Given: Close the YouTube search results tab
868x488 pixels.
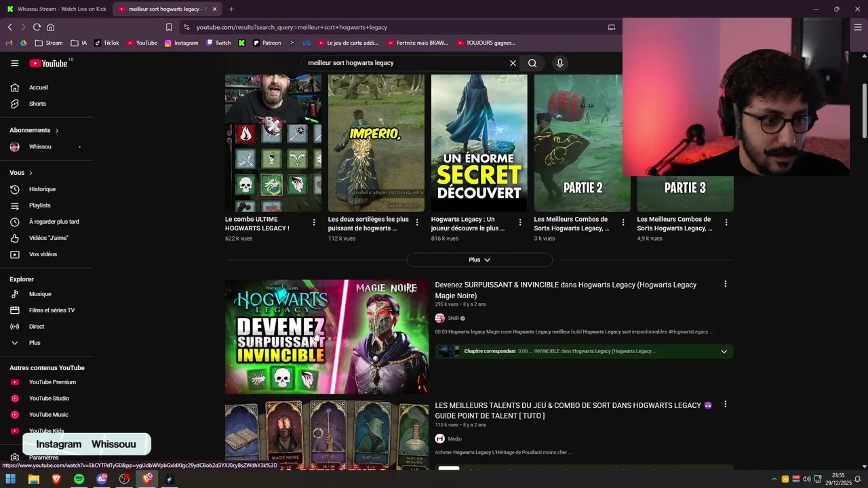Looking at the screenshot, I should click(x=214, y=9).
